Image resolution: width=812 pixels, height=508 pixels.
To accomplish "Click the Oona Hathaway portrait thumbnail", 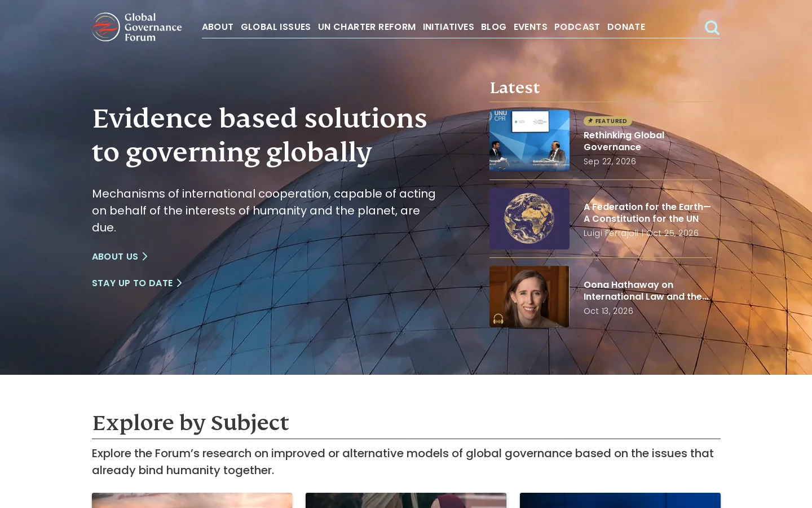I will (529, 296).
